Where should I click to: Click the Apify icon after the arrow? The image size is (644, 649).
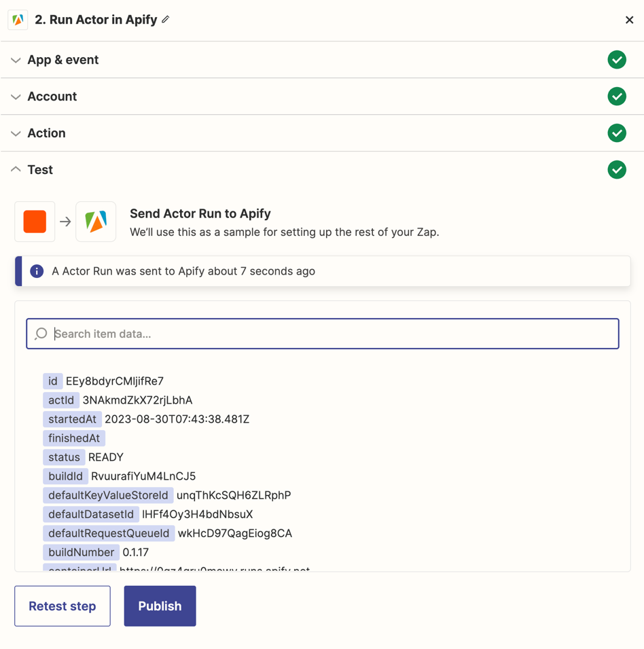[96, 221]
